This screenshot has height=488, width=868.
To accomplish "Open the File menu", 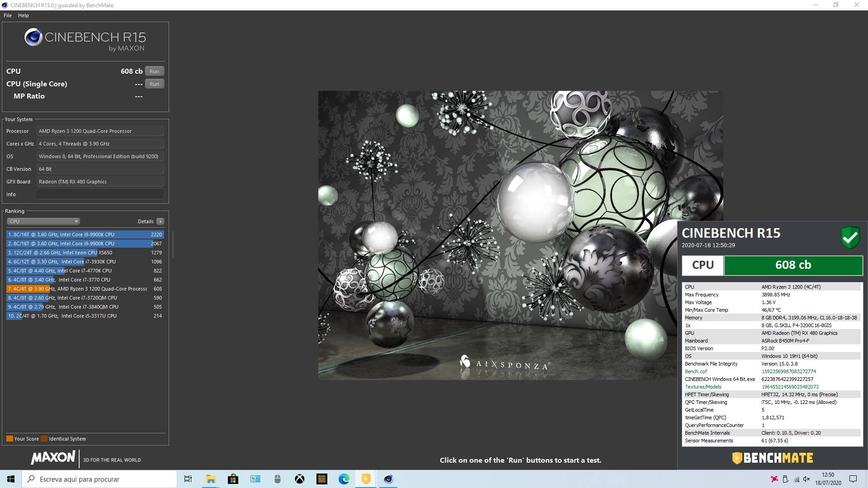I will [8, 15].
